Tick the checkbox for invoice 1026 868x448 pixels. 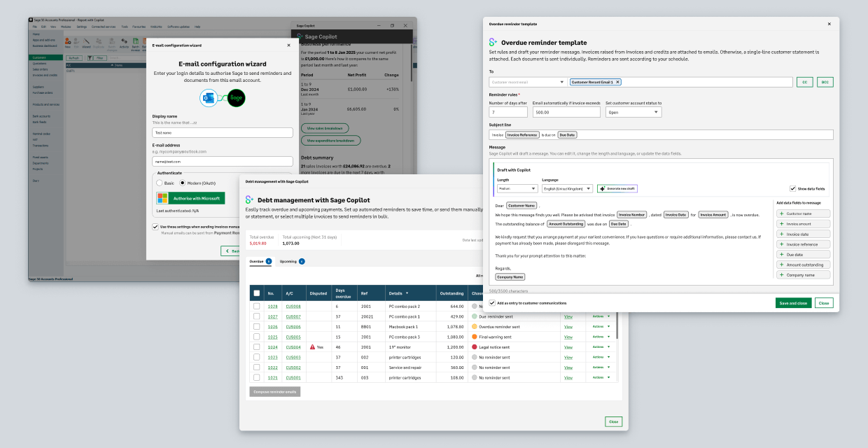tap(256, 327)
